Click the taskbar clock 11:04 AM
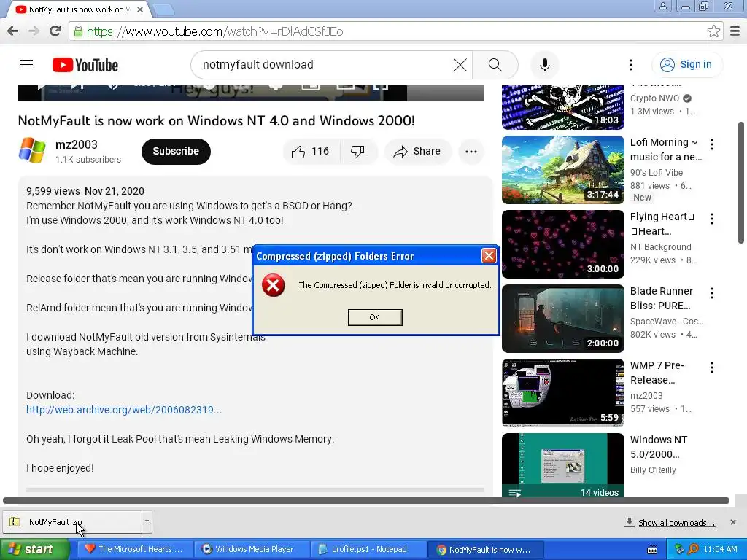This screenshot has width=747, height=560. click(x=720, y=550)
